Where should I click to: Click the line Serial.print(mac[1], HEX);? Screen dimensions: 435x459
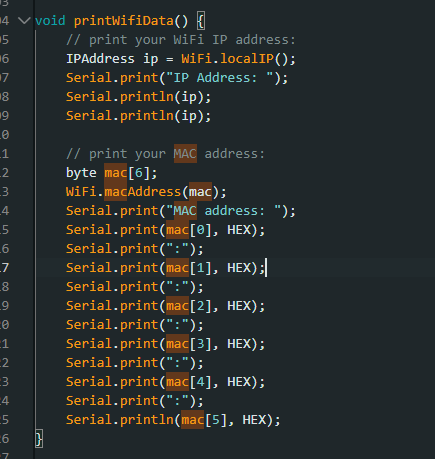point(165,268)
